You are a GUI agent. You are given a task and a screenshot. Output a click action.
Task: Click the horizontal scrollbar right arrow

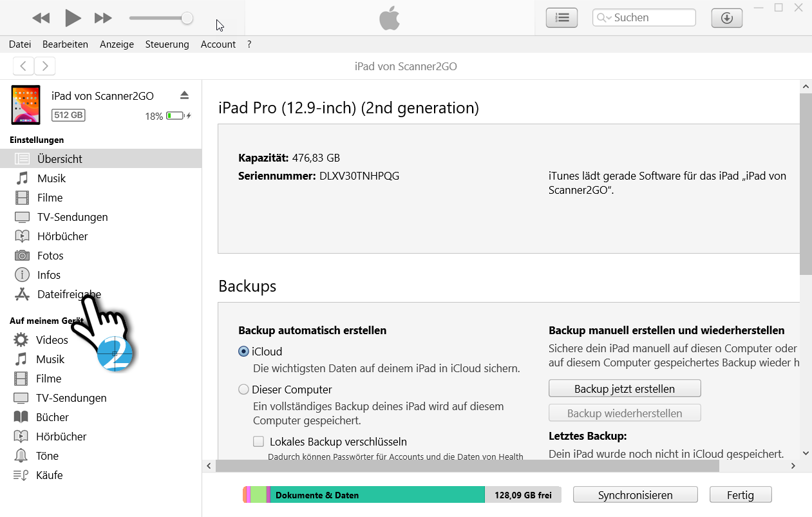(793, 465)
